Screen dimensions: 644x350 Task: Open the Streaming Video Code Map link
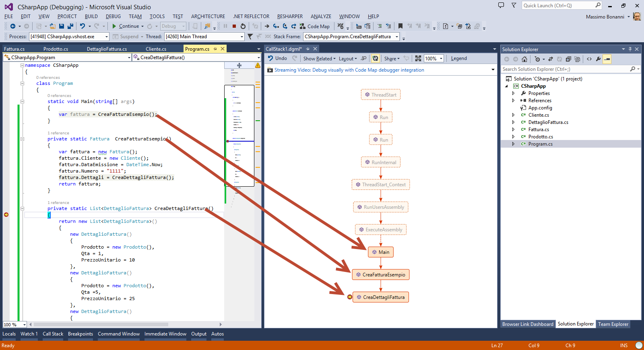click(349, 70)
